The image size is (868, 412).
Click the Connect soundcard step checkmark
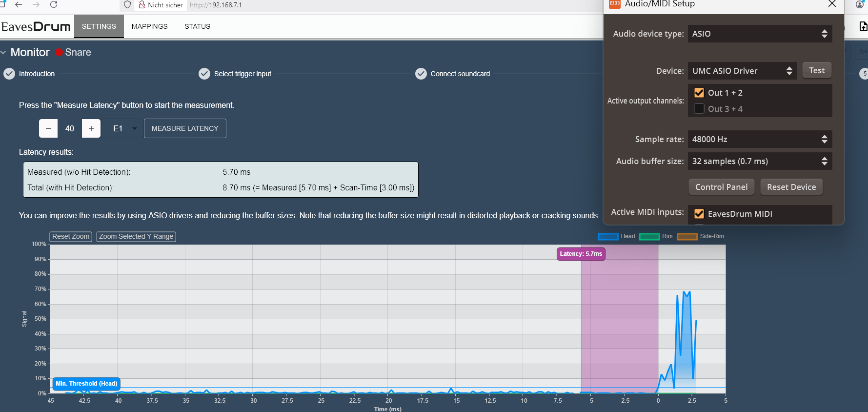click(421, 74)
